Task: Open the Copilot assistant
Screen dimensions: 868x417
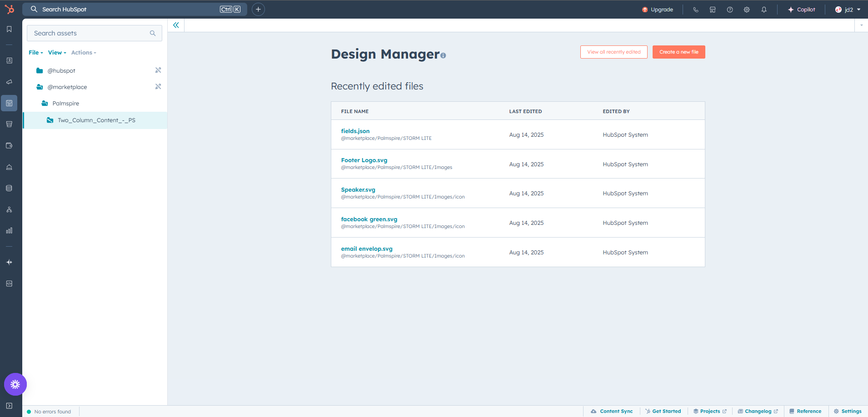Action: tap(802, 10)
